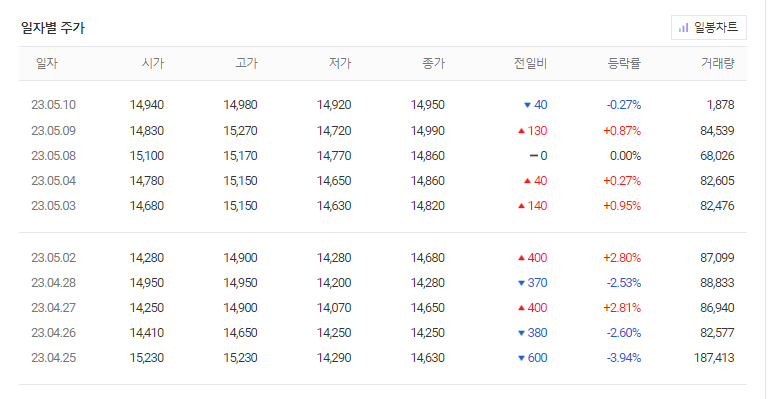Click the -2.60% change rate

click(623, 333)
